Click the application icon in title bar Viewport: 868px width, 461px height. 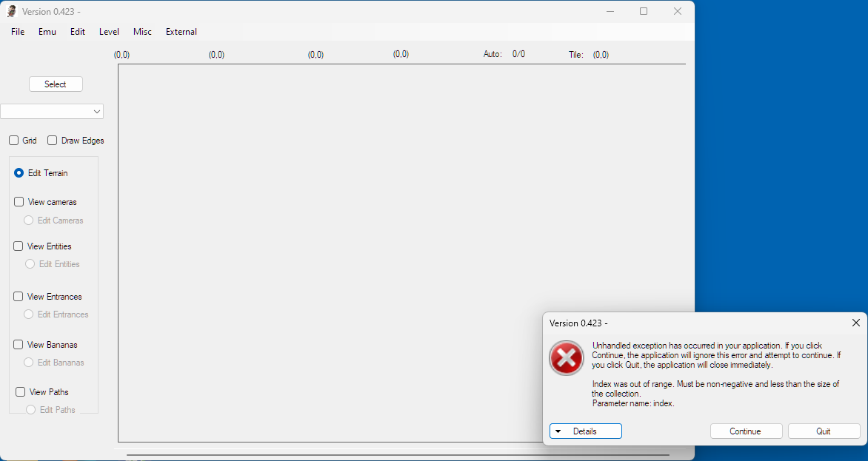(x=12, y=11)
